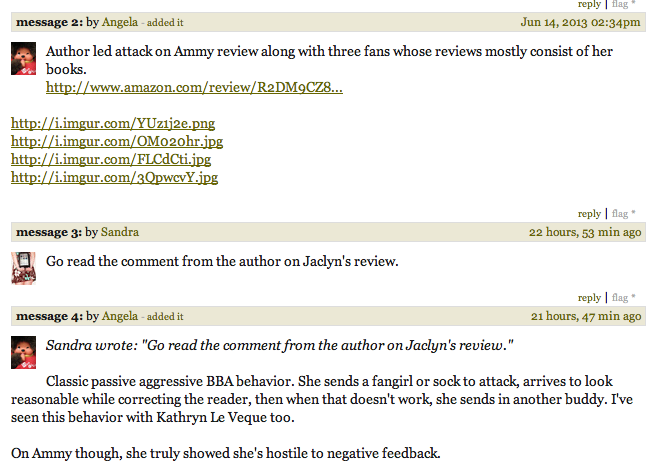
Task: Reply to message 3 by Sandra
Action: [589, 297]
